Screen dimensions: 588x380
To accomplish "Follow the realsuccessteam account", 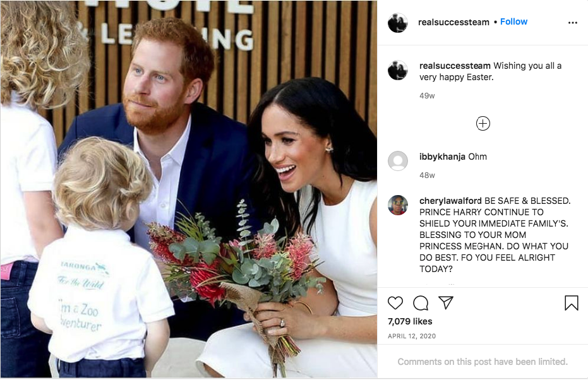I will click(513, 21).
